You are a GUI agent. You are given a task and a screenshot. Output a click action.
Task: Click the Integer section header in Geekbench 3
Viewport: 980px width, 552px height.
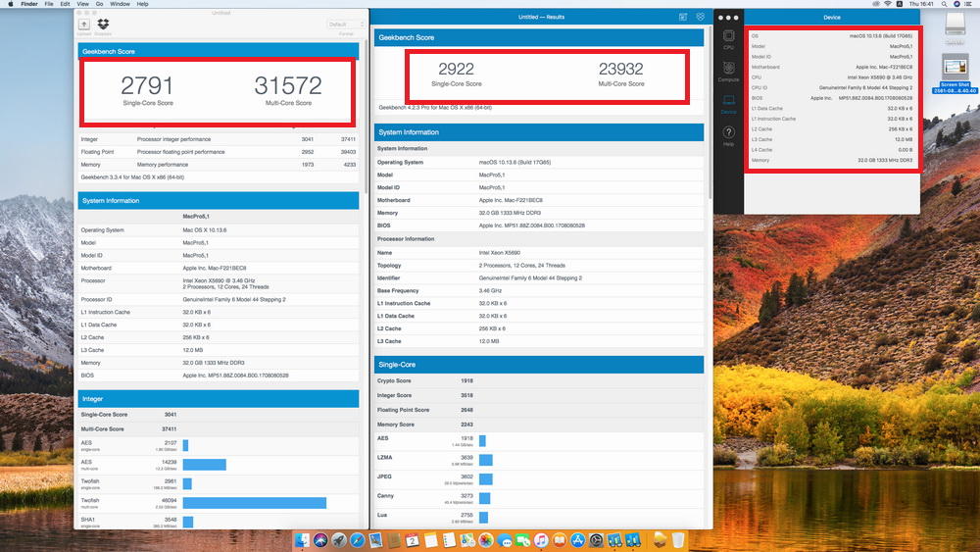[x=219, y=399]
